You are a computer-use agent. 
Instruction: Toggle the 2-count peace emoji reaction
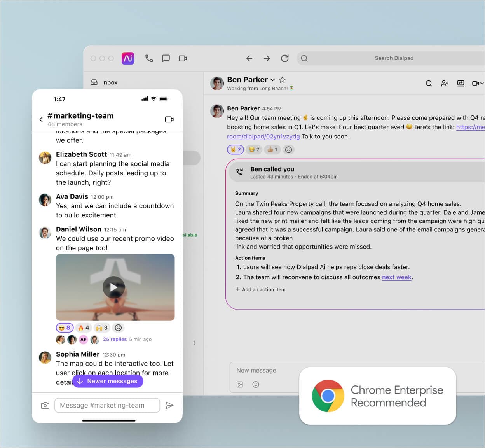tap(235, 149)
